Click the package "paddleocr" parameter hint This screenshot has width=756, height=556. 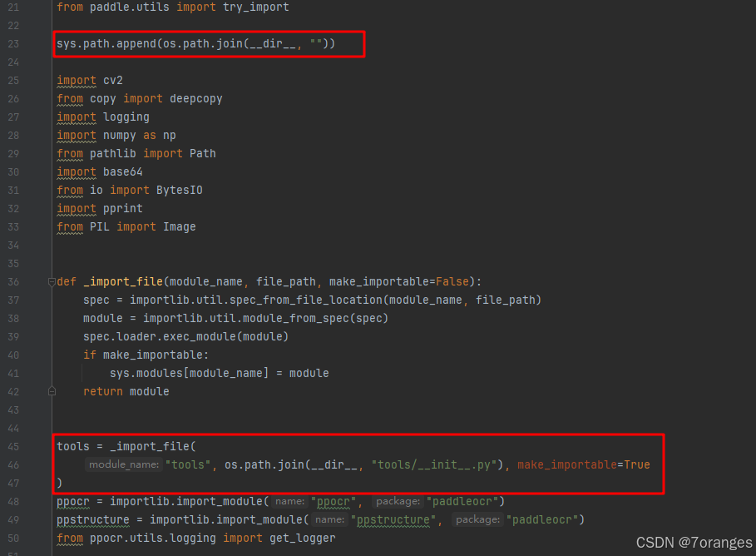point(398,501)
